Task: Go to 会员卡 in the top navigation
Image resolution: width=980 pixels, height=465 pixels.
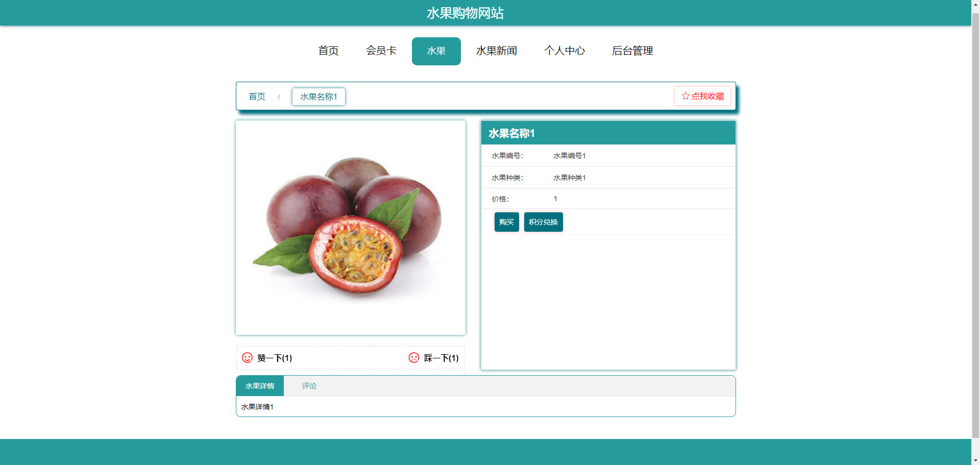Action: click(381, 51)
